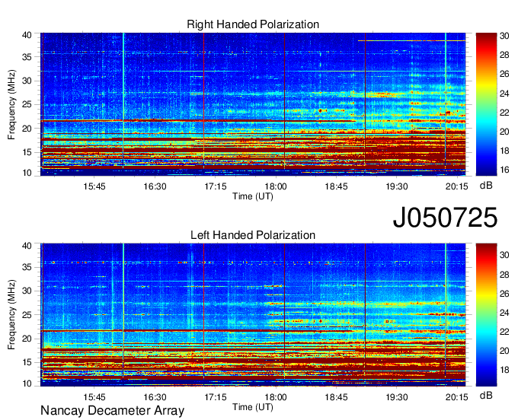Image resolution: width=518 pixels, height=420 pixels.
Task: Select the J050725 observation label
Action: tap(445, 218)
